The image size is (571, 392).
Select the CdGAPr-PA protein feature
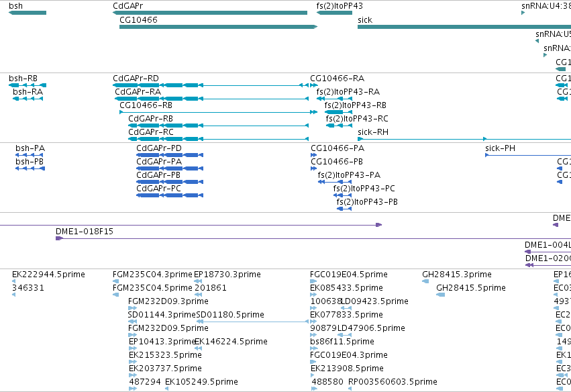click(x=170, y=168)
